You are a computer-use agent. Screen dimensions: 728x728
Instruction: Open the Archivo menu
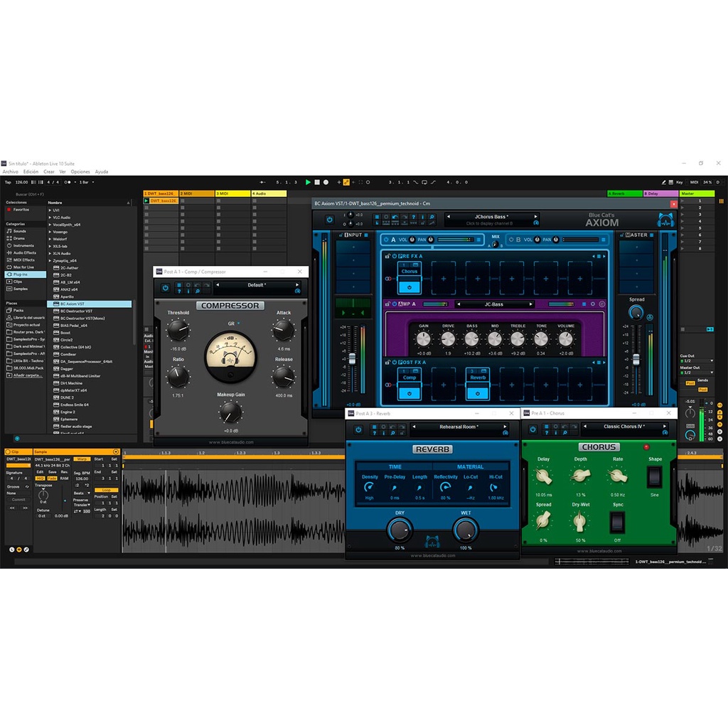pos(10,172)
